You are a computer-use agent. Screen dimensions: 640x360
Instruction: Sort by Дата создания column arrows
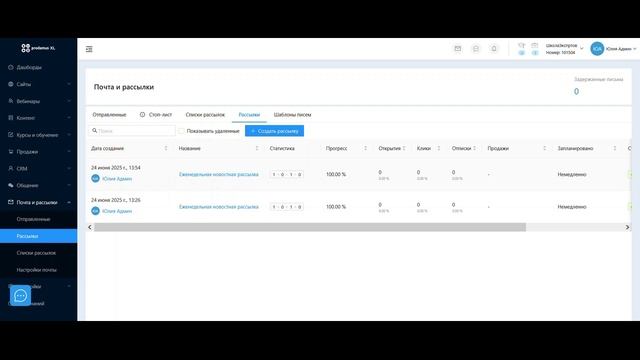click(166, 148)
